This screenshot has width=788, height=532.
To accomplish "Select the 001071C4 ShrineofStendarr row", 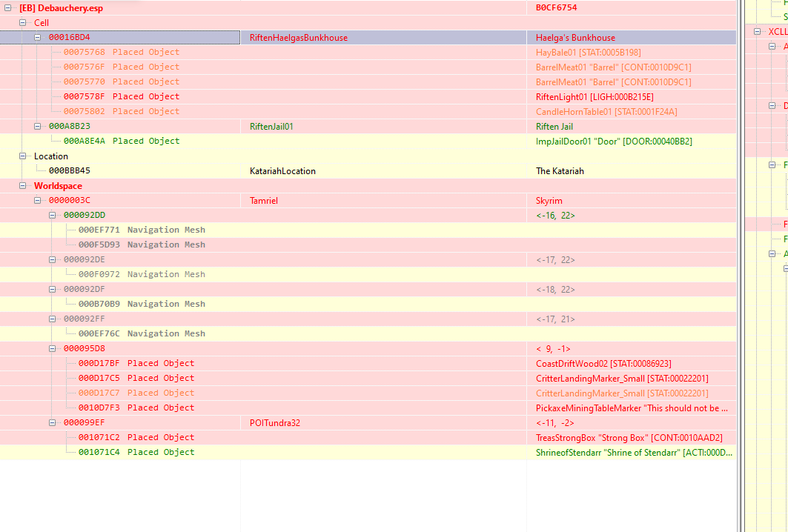I will [368, 452].
